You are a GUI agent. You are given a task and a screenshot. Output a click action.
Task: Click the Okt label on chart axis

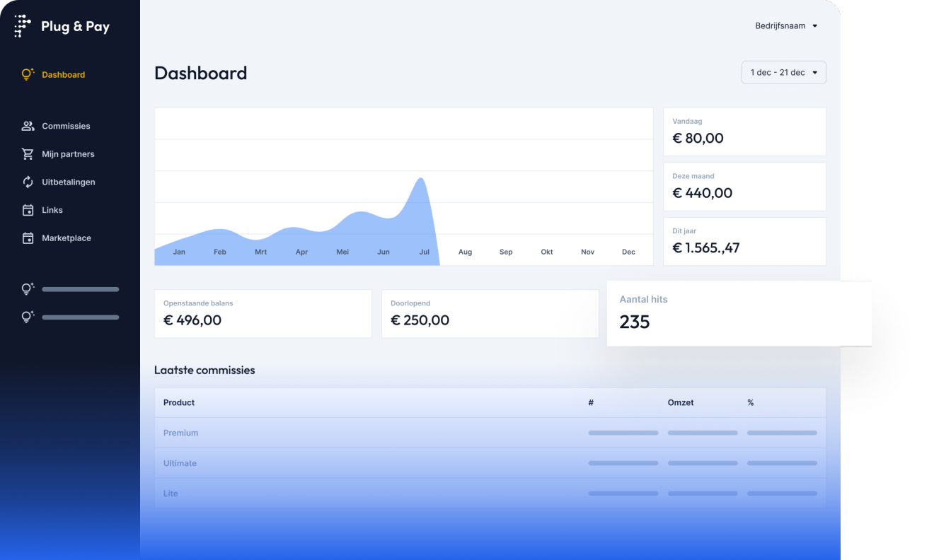547,252
